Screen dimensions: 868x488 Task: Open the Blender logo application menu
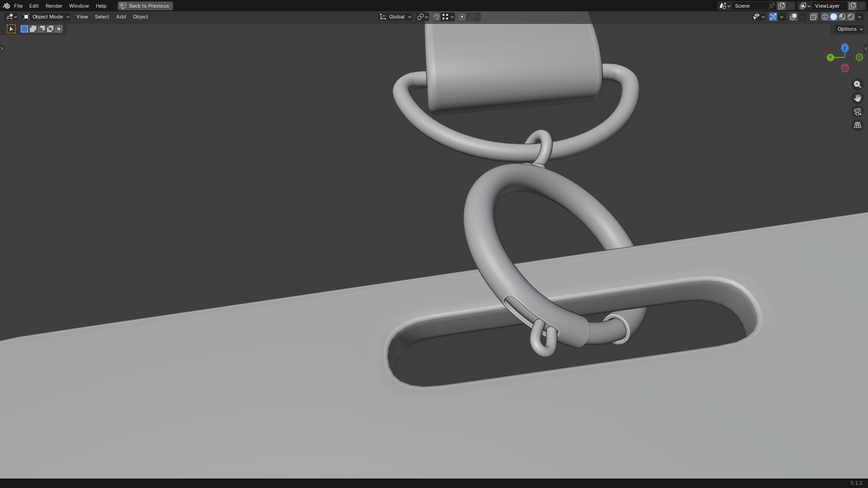coord(6,6)
